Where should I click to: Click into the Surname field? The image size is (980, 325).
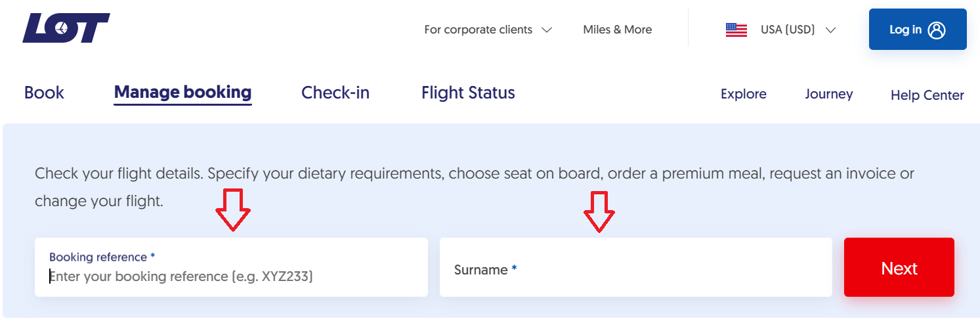pyautogui.click(x=636, y=267)
